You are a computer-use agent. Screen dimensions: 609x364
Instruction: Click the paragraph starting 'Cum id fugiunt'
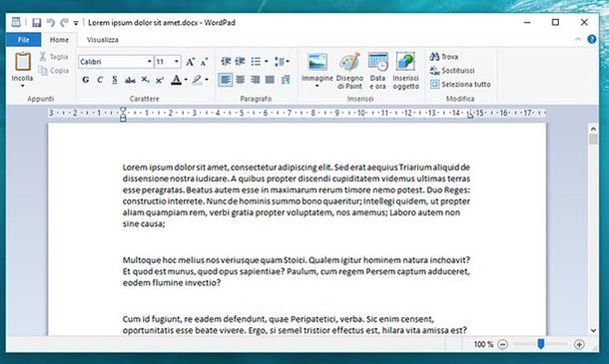pyautogui.click(x=295, y=325)
